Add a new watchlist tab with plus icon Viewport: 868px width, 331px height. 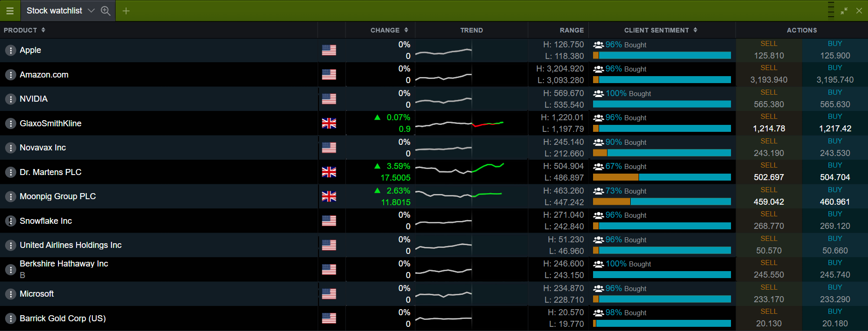[126, 11]
